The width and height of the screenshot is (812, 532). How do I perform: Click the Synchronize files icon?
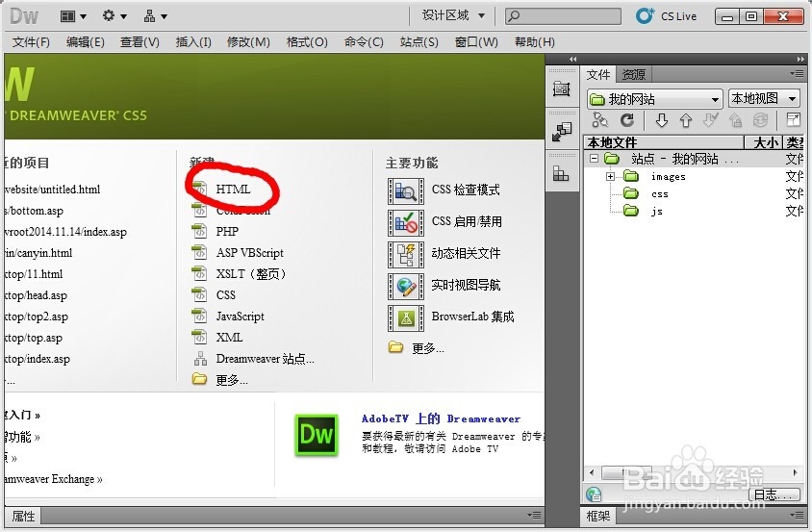tap(760, 120)
